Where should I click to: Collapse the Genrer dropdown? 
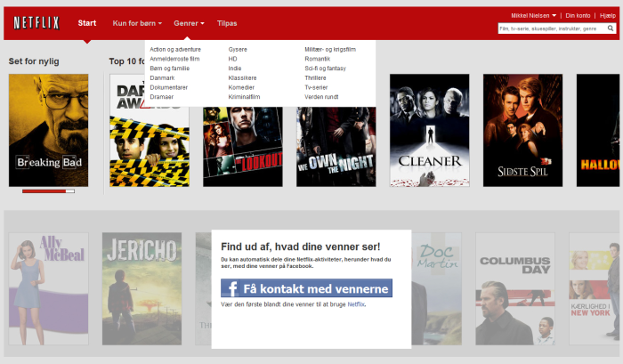click(x=189, y=23)
